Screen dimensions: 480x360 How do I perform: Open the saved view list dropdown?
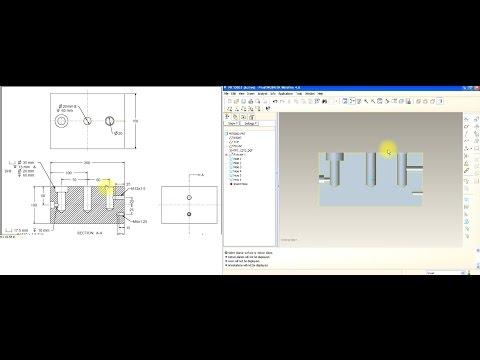click(x=394, y=101)
